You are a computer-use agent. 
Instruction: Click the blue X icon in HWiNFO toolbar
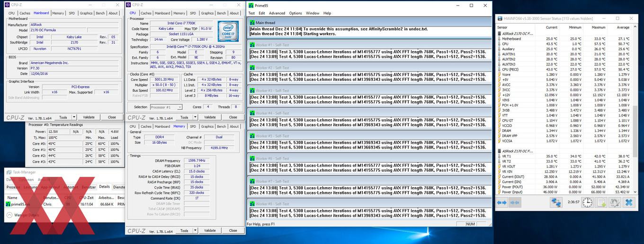(x=629, y=202)
